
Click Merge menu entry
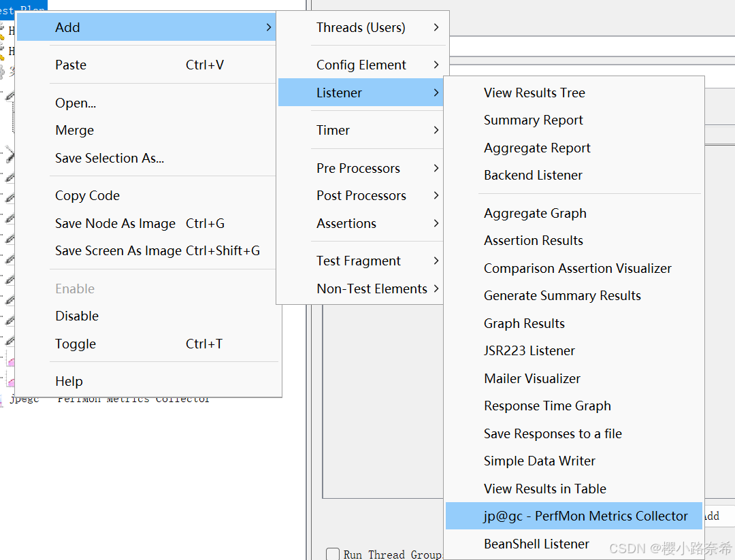[x=146, y=130]
